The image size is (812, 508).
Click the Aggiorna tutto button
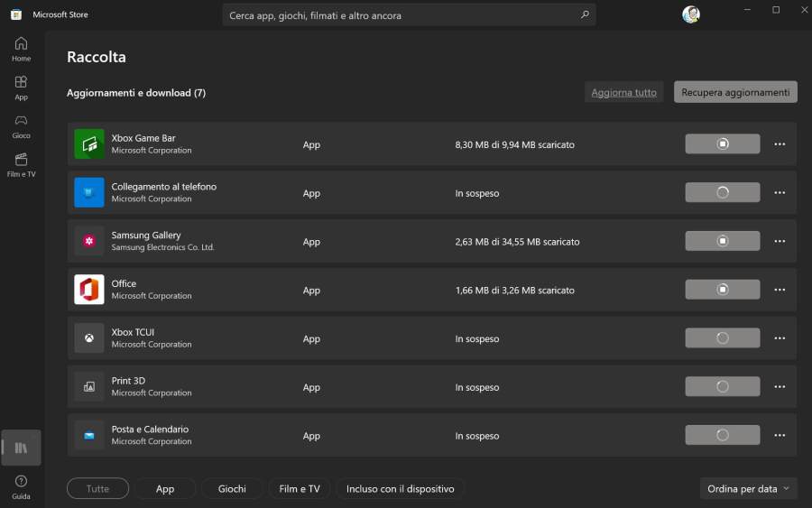tap(623, 92)
